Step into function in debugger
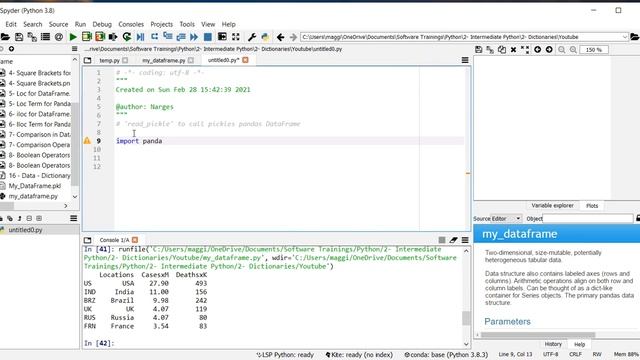 [168, 37]
